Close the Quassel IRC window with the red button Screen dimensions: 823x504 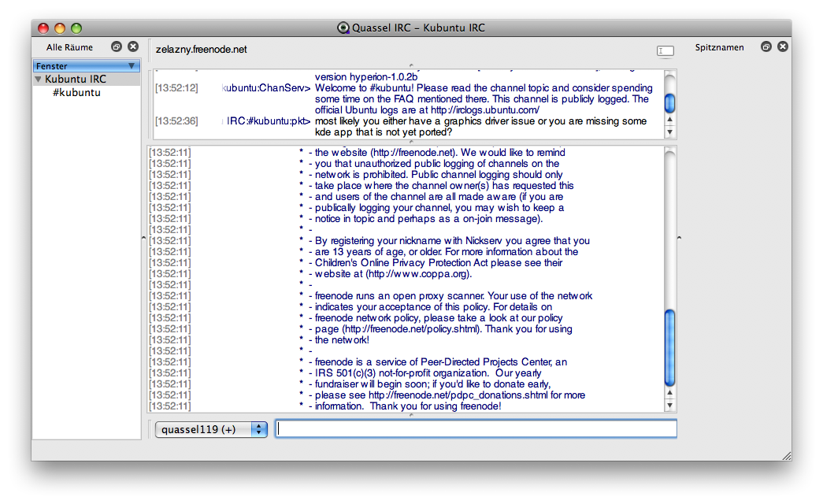(x=43, y=28)
